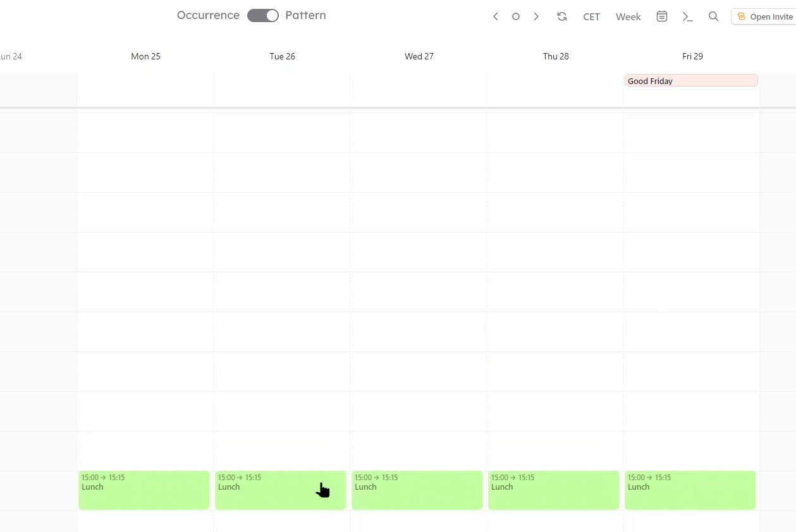Open Friday's Lunch event block

tap(690, 490)
